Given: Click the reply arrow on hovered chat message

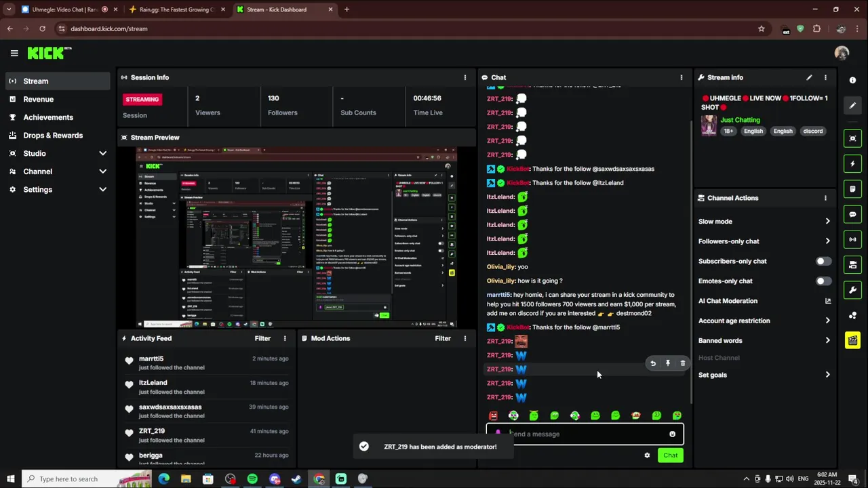Looking at the screenshot, I should pos(653,363).
